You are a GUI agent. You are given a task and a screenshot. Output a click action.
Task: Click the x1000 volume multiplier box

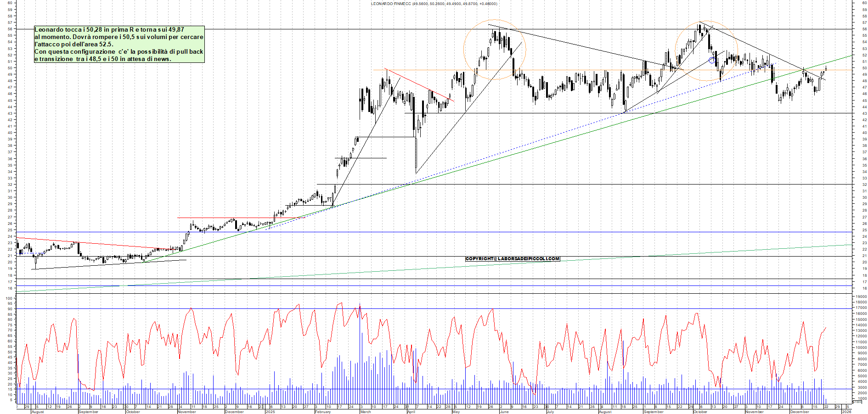pos(857,402)
